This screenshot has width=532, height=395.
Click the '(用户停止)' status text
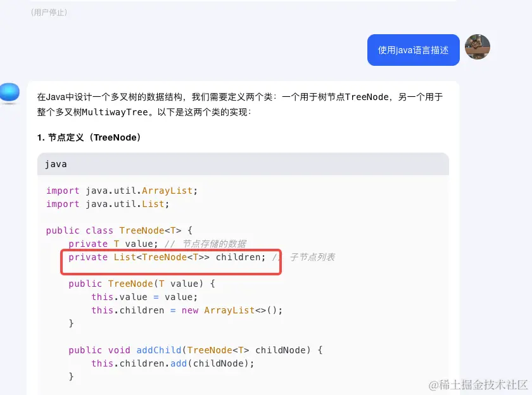click(49, 13)
